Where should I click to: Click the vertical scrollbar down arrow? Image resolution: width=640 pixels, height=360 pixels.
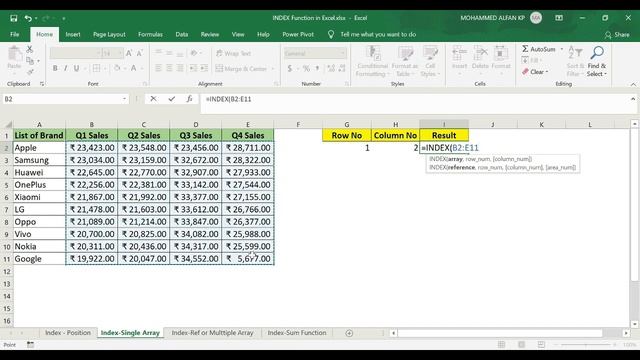(635, 324)
